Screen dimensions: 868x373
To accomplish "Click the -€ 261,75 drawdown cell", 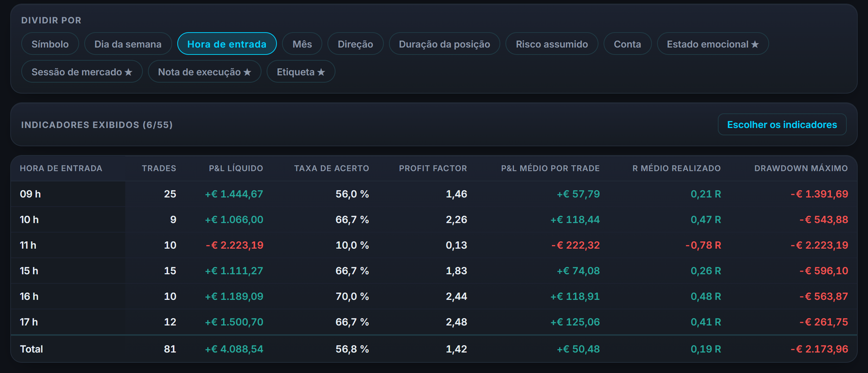I will pos(824,322).
